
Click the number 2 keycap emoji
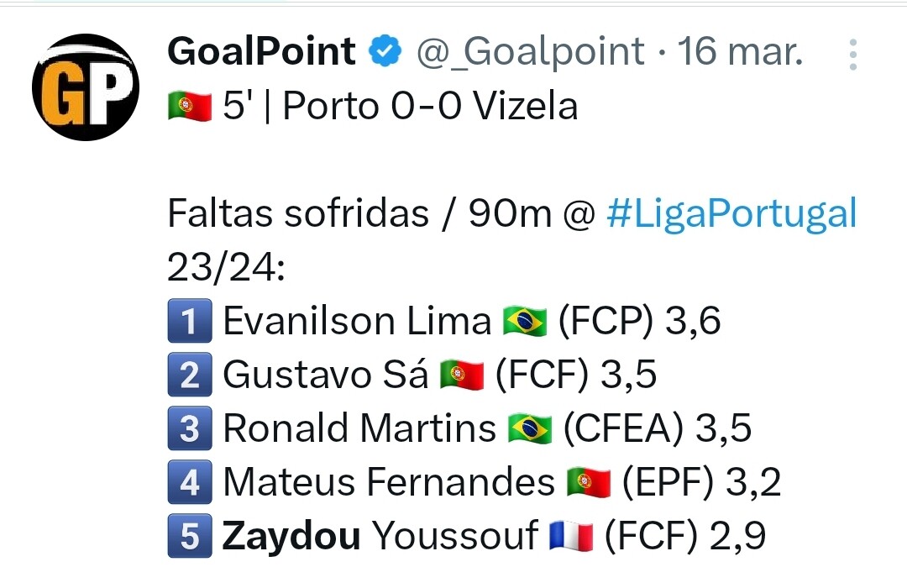[x=190, y=374]
